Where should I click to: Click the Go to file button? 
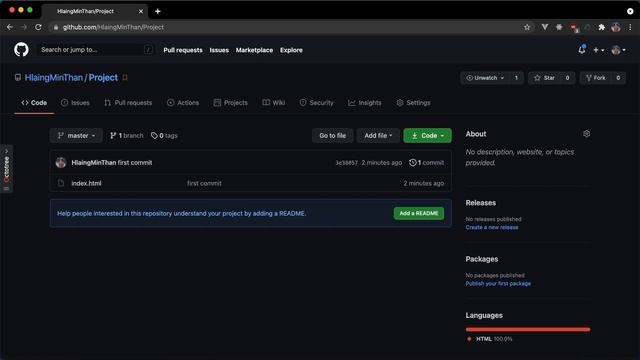click(x=332, y=136)
